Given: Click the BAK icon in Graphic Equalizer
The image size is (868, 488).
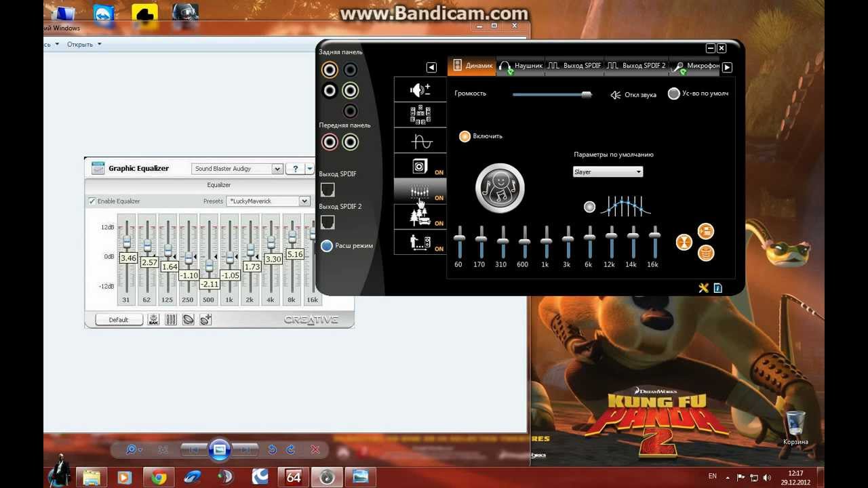Looking at the screenshot, I should pyautogui.click(x=153, y=319).
